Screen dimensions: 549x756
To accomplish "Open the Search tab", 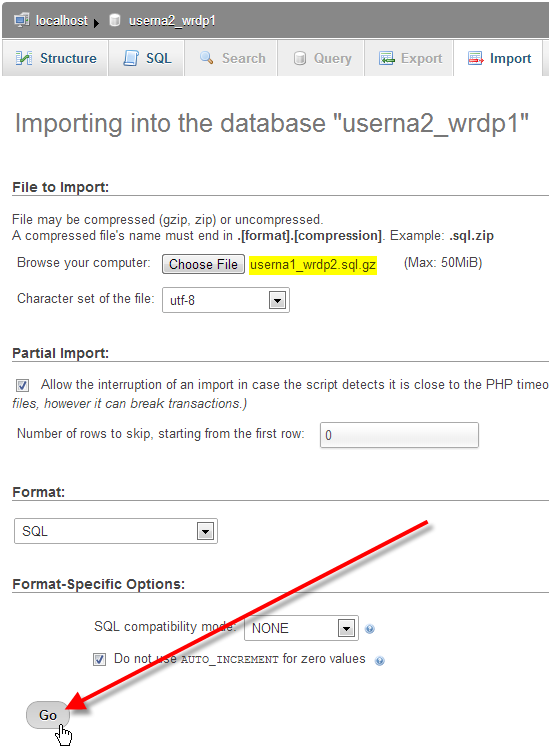I will 231,58.
